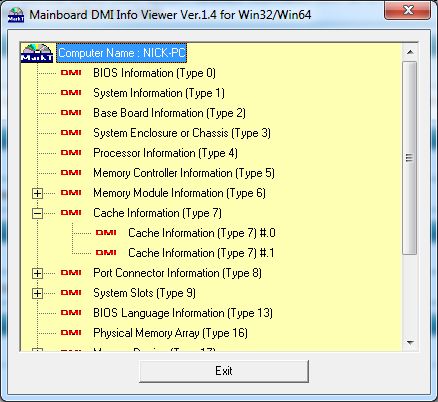
Task: Select Memory Controller Information (Type 5)
Action: (184, 173)
